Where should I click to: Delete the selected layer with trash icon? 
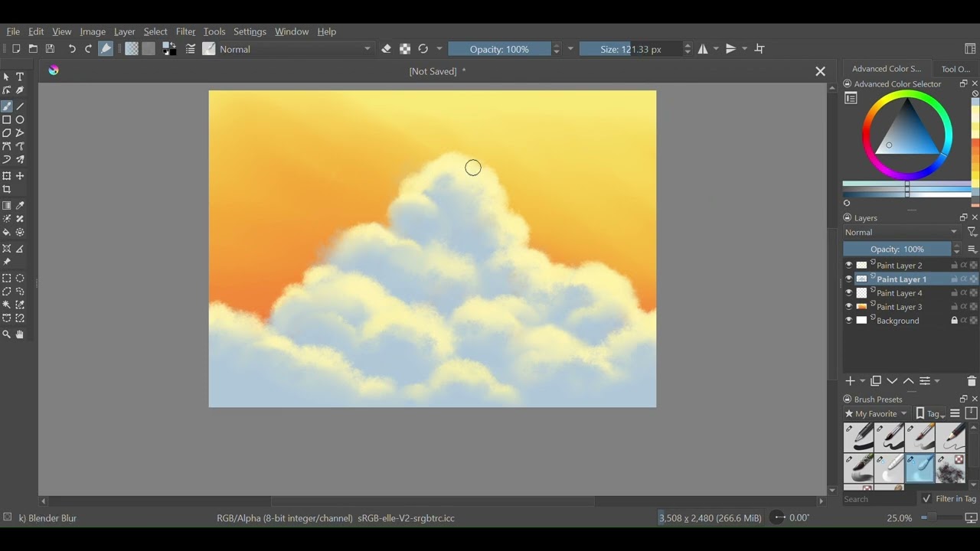click(972, 381)
